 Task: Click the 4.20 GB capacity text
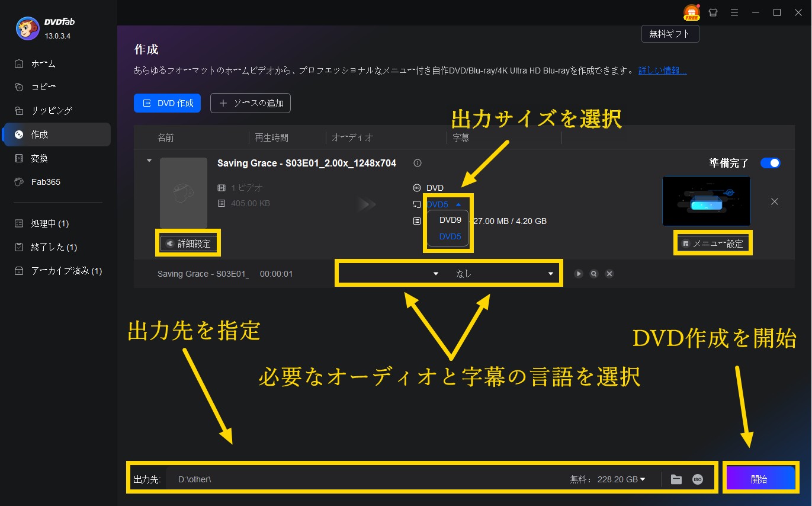click(531, 221)
